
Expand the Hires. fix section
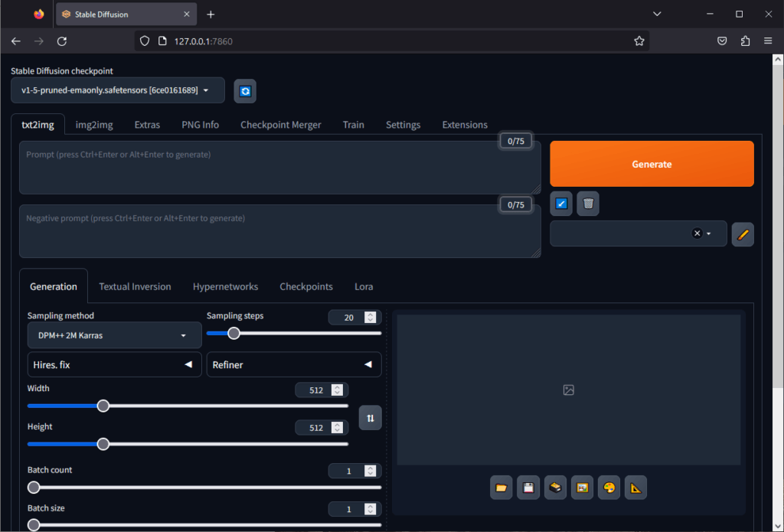113,365
